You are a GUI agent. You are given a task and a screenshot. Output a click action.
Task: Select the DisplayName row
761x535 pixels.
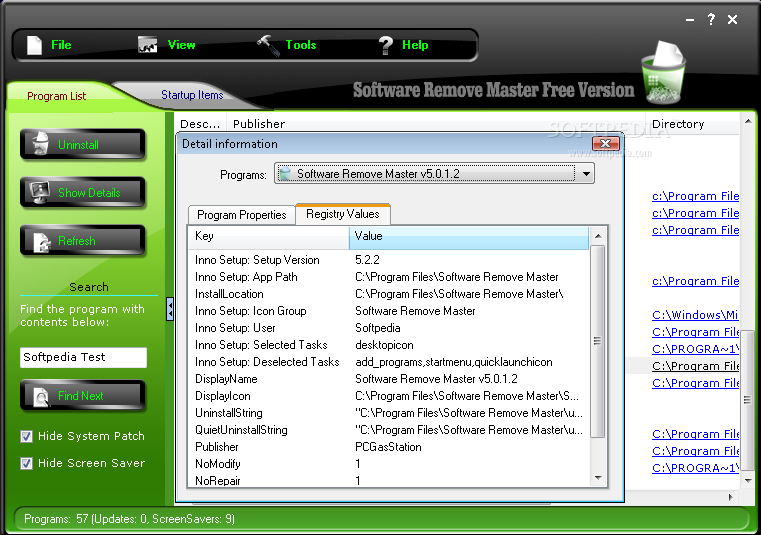click(390, 379)
